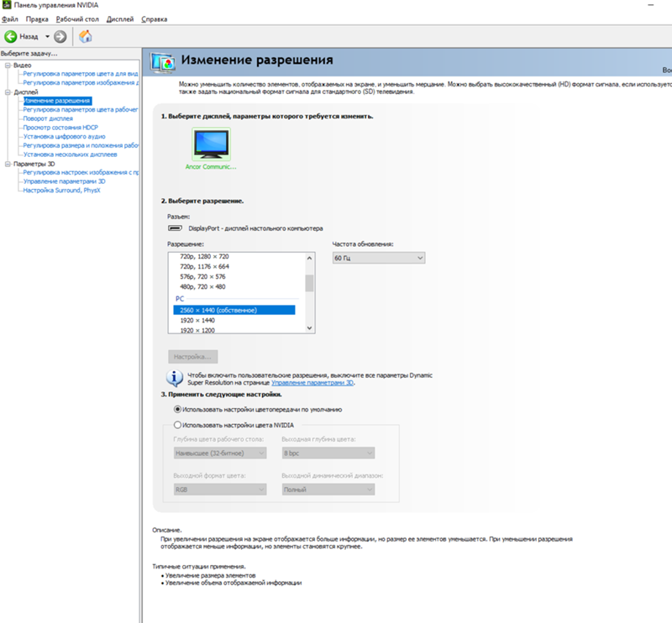Click the Настройка... button
Image resolution: width=672 pixels, height=623 pixels.
coord(193,357)
